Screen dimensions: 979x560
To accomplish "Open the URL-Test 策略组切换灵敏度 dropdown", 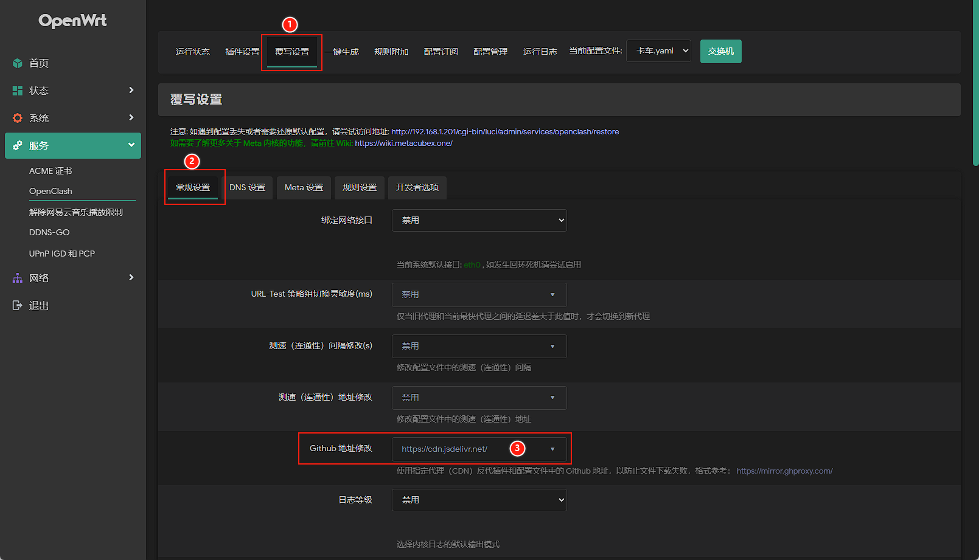I will tap(479, 294).
